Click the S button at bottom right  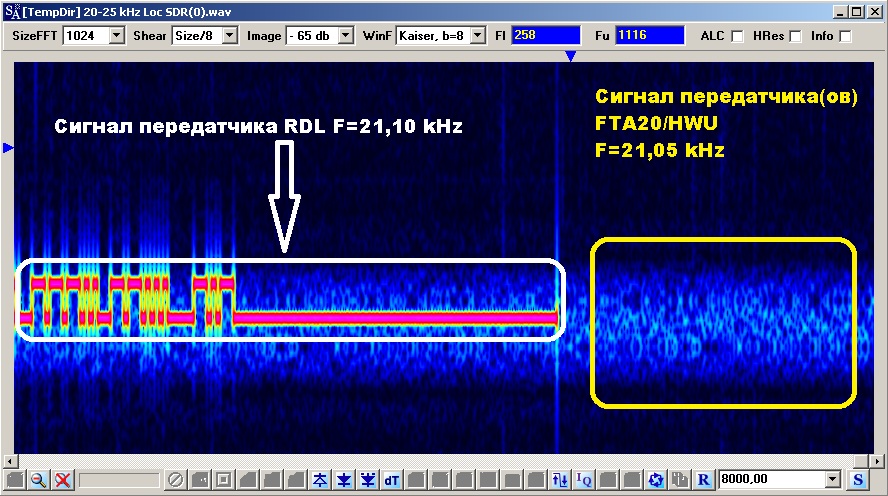click(x=859, y=480)
